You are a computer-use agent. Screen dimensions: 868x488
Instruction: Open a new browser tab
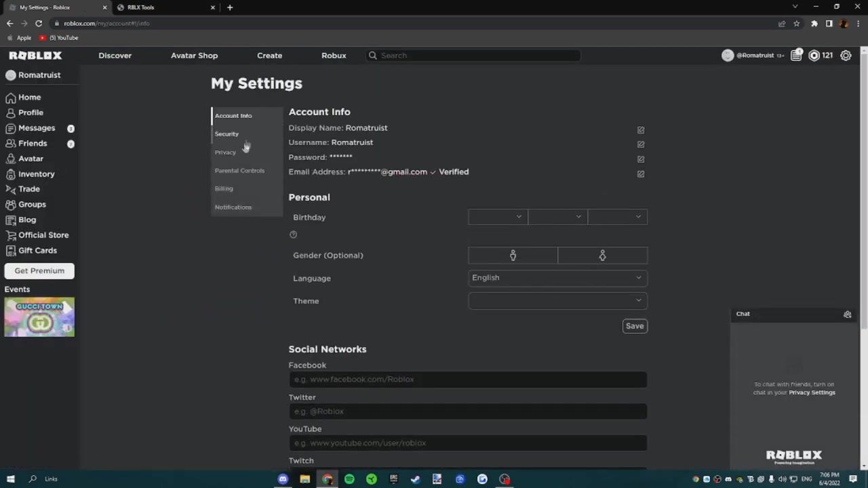(230, 7)
